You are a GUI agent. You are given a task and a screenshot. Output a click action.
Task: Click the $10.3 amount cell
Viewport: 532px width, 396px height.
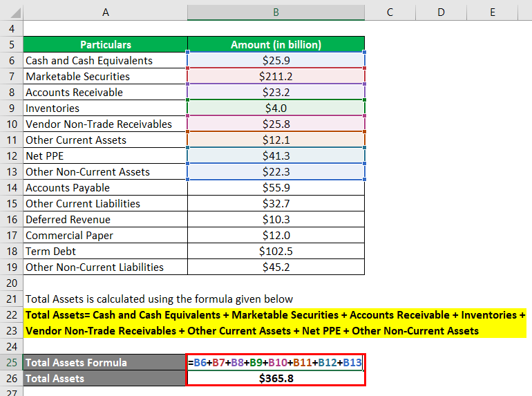[276, 219]
